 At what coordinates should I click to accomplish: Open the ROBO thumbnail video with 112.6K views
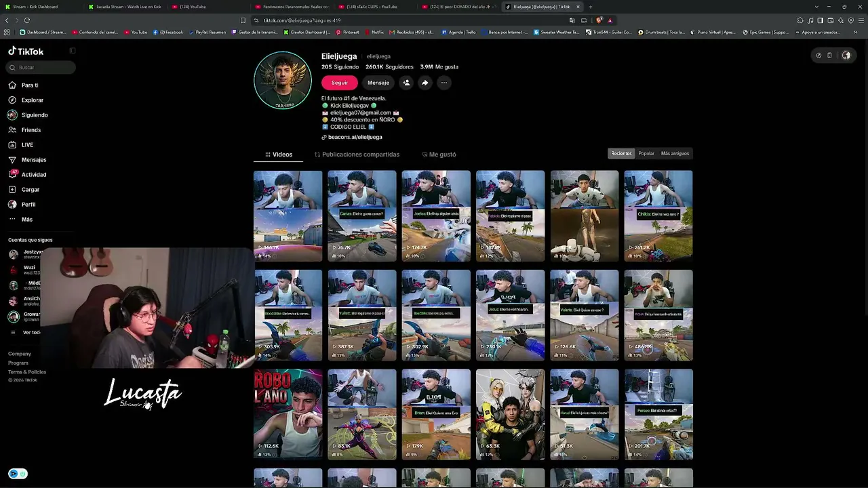[x=288, y=414]
